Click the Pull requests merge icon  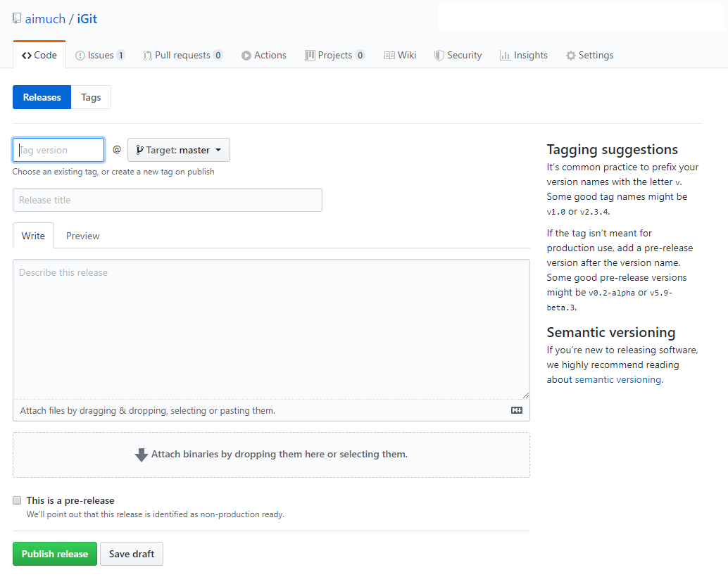click(147, 56)
